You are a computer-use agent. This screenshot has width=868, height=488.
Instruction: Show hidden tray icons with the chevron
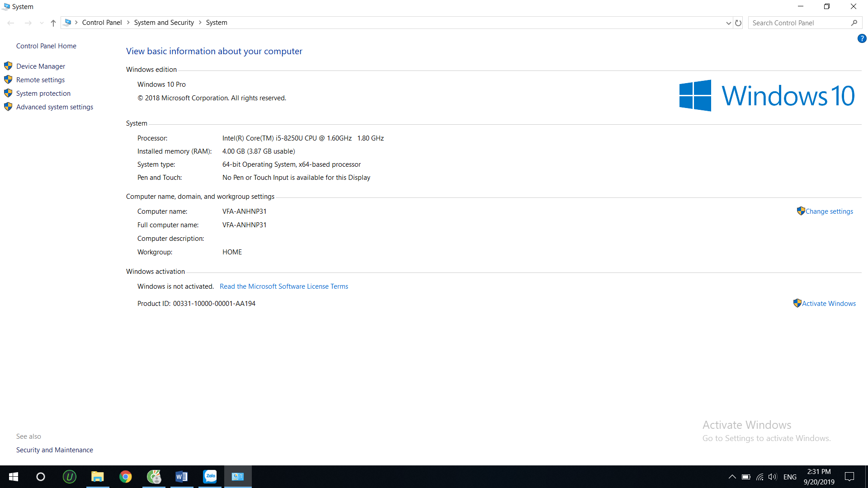coord(732,477)
